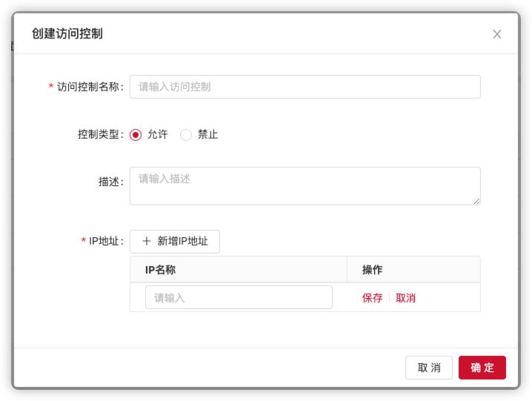Click the 操作 column header
The height and width of the screenshot is (401, 532).
(x=372, y=270)
